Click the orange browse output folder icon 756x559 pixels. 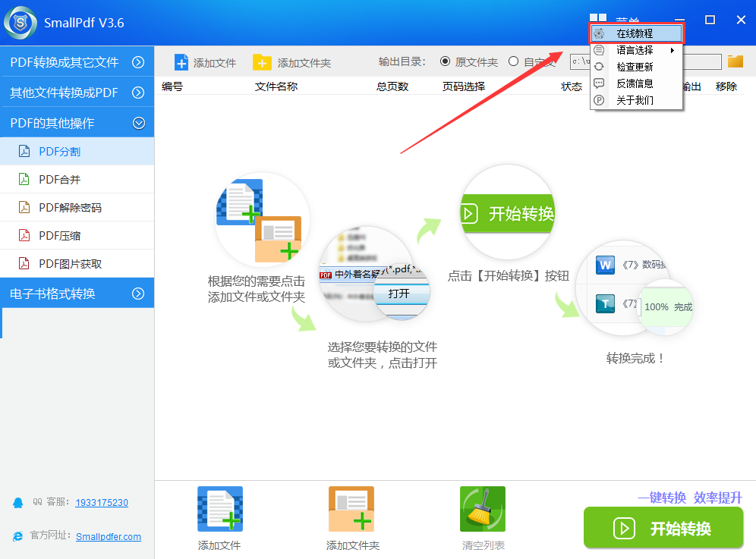pos(735,61)
